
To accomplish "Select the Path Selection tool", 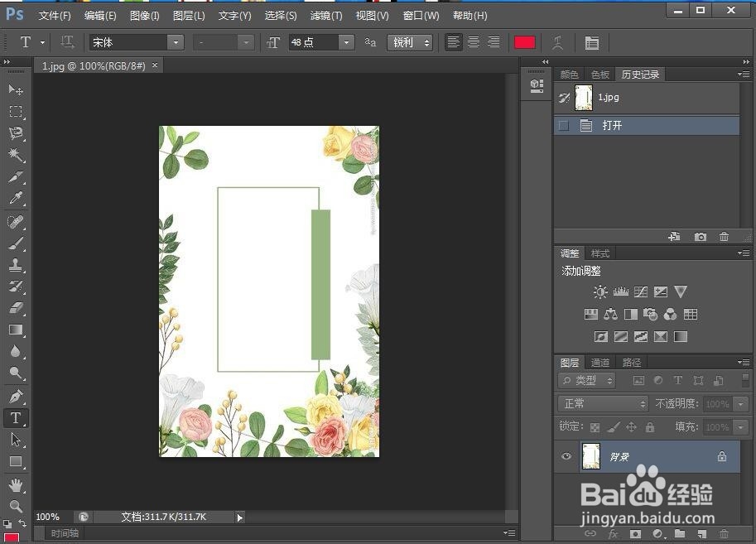I will pos(16,440).
